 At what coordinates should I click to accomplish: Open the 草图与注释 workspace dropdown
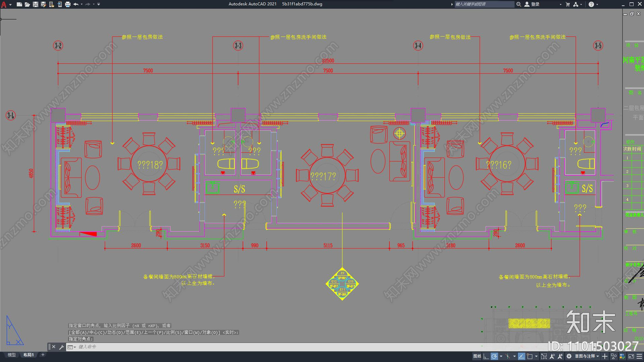click(587, 356)
